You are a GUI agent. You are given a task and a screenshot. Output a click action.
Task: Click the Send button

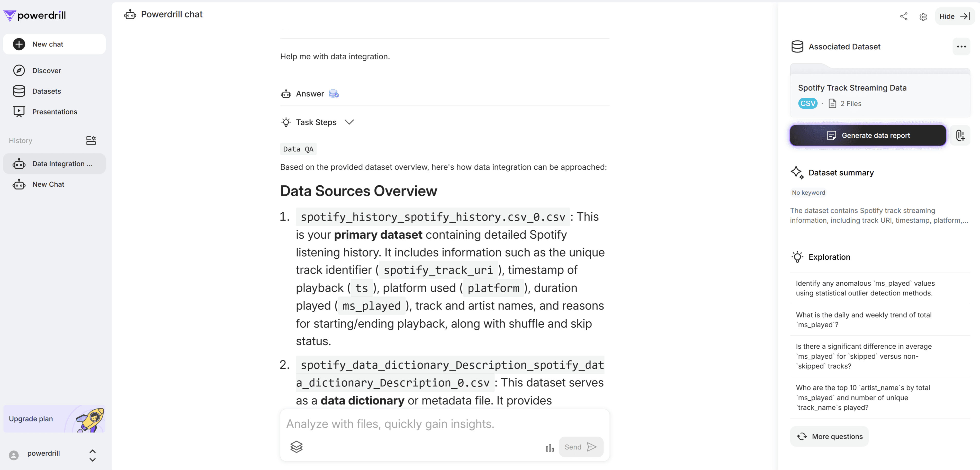pos(581,447)
